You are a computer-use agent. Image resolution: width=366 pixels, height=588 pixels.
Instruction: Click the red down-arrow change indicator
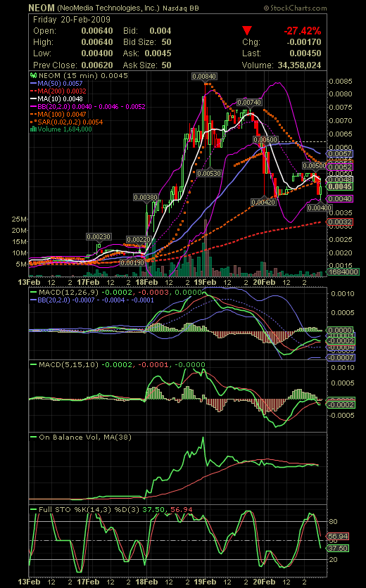[x=247, y=30]
